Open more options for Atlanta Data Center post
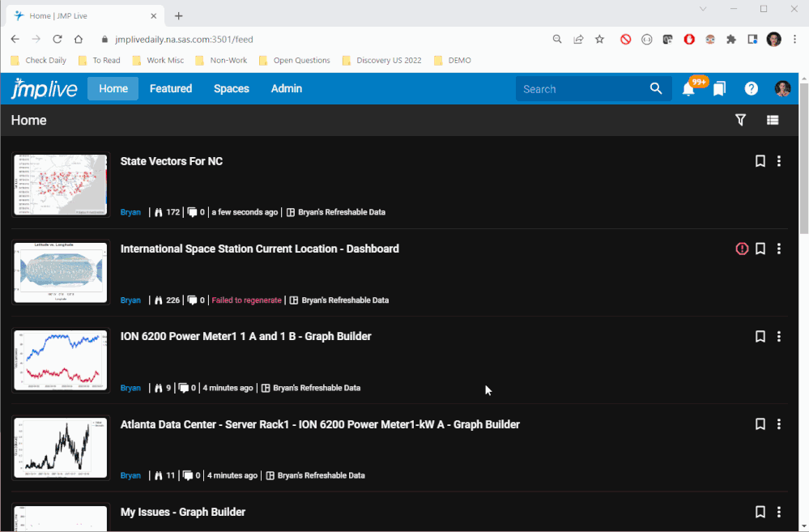This screenshot has width=809, height=532. pyautogui.click(x=779, y=424)
